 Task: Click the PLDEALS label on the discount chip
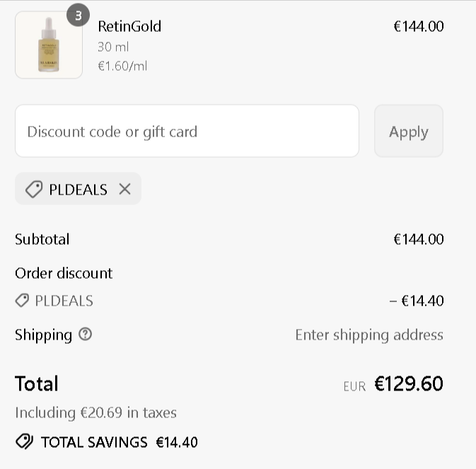point(78,190)
